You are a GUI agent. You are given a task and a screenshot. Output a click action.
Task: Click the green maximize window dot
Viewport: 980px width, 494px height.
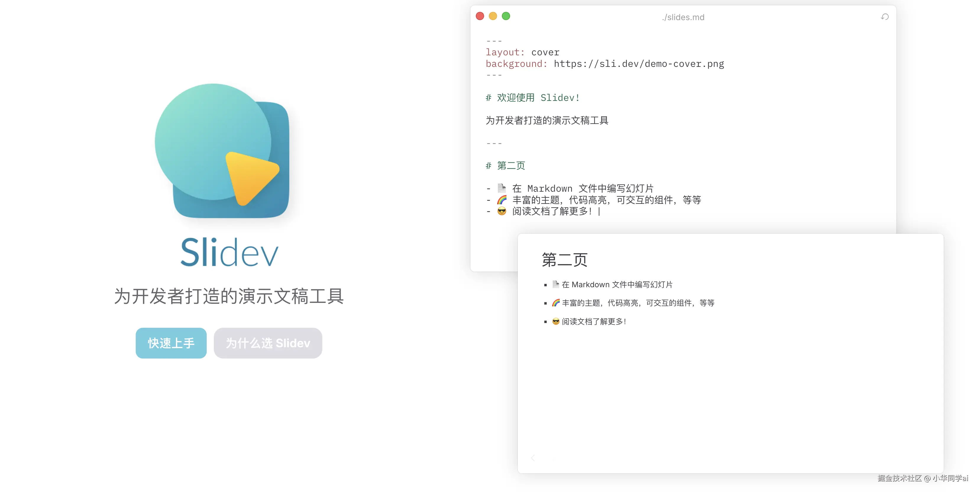506,16
